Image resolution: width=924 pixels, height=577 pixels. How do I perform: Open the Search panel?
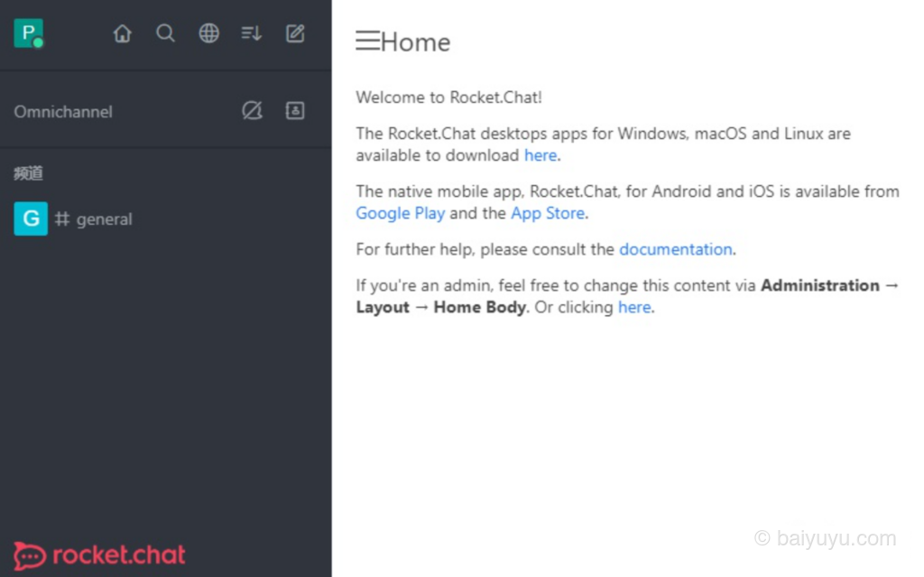pos(165,33)
